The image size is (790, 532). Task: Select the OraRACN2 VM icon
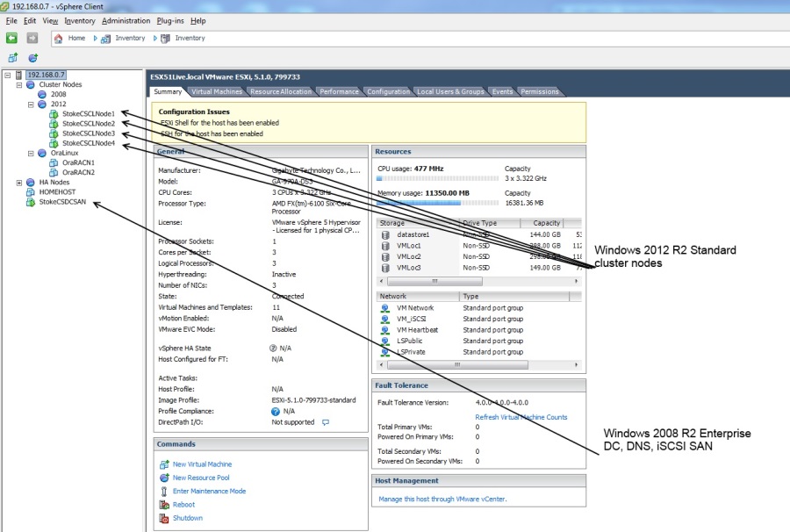click(x=54, y=172)
